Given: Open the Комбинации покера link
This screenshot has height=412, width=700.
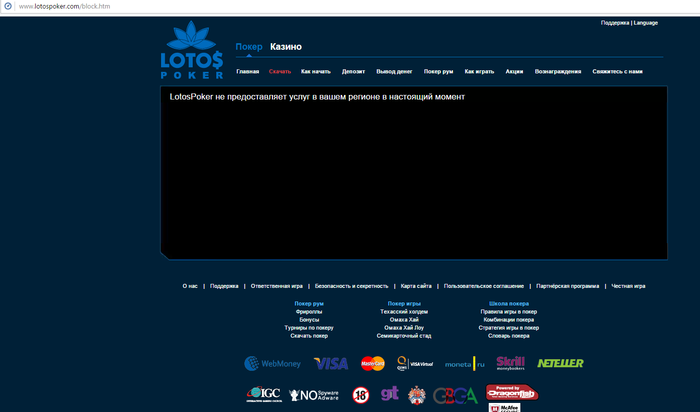Looking at the screenshot, I should 509,320.
